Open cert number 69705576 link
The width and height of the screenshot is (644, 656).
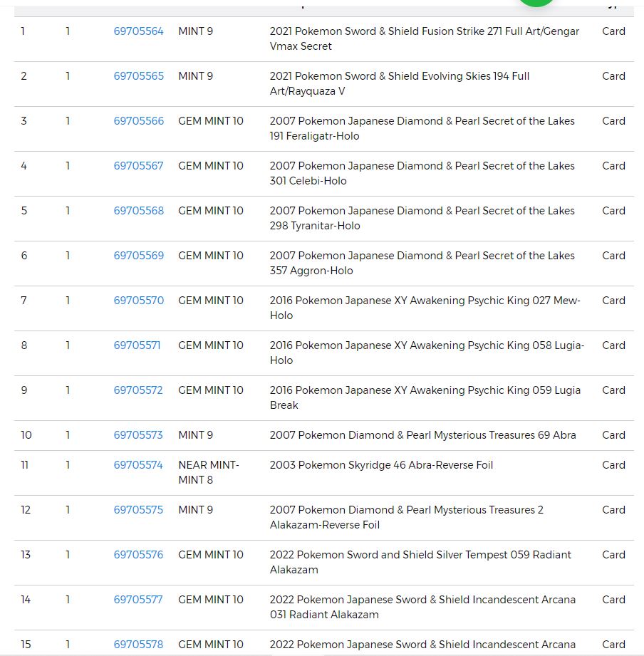[x=138, y=555]
